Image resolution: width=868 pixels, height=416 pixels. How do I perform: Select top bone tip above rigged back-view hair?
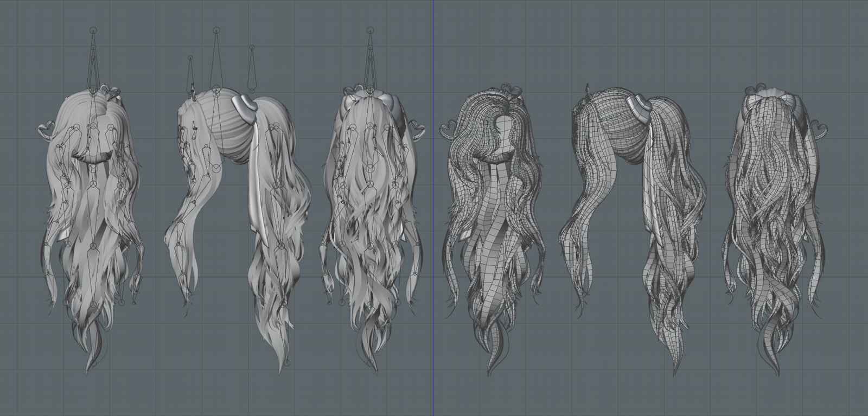point(371,32)
